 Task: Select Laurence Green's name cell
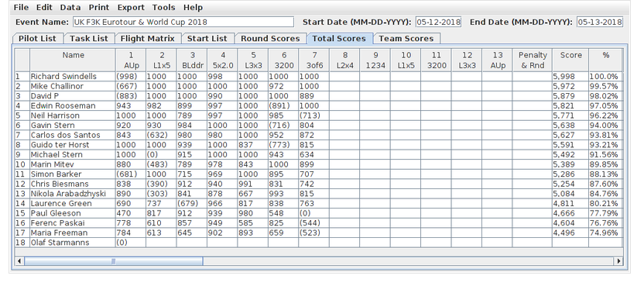pos(73,203)
